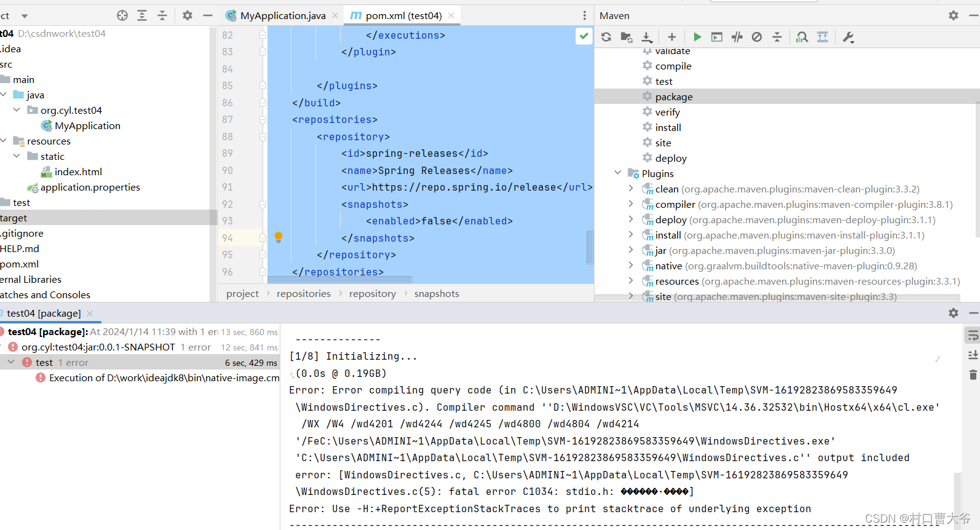Click project breadcrumb
The width and height of the screenshot is (980, 530).
point(243,293)
